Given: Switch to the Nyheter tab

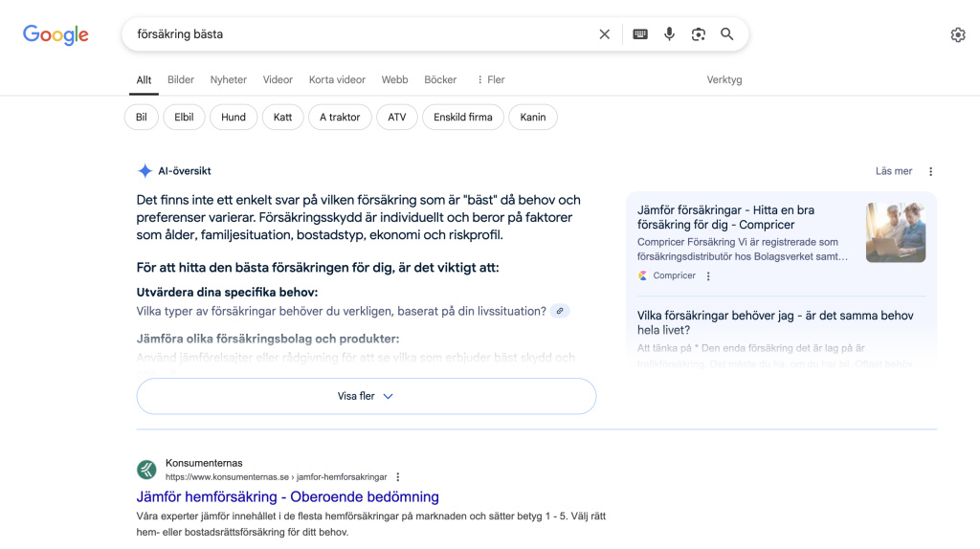Looking at the screenshot, I should click(228, 80).
